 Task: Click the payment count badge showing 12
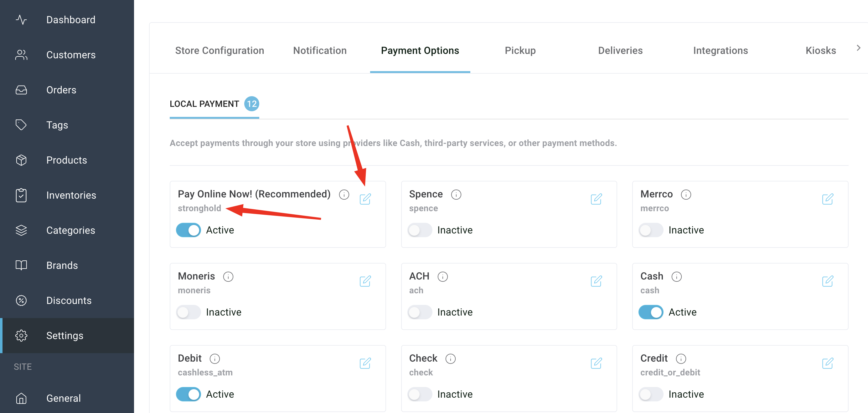click(x=252, y=104)
